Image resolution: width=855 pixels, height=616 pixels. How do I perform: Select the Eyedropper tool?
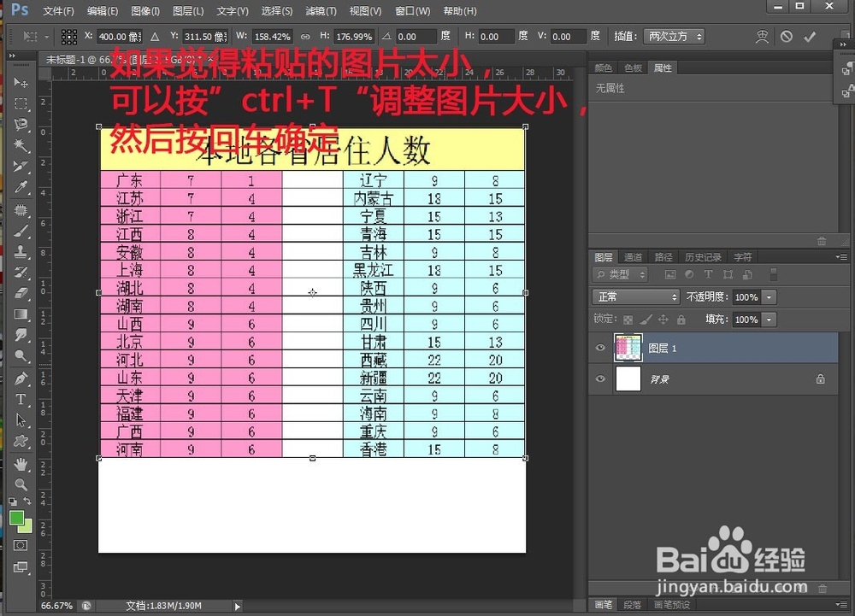click(x=21, y=187)
